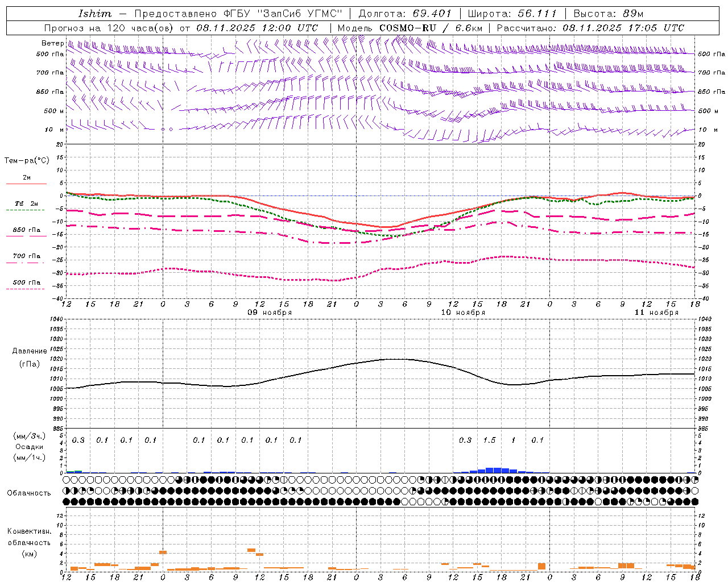728x582 pixels.
Task: Click the 'Осадки' precipitation label
Action: coord(30,447)
